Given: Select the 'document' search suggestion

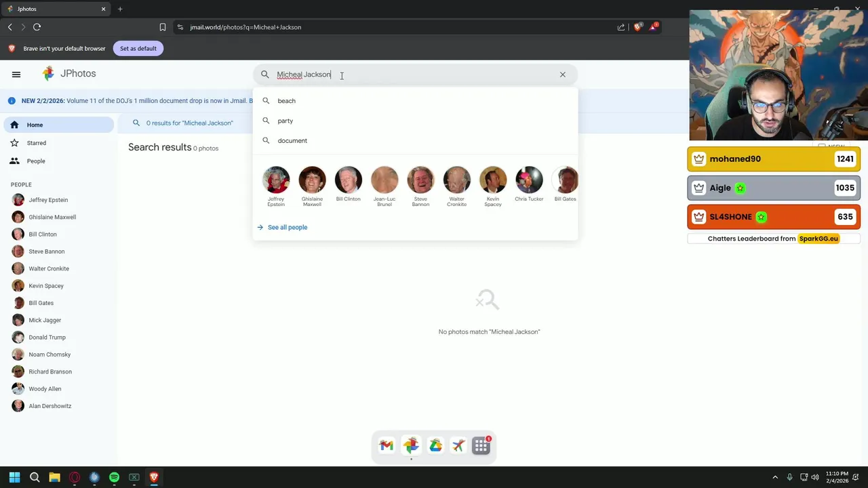Looking at the screenshot, I should tap(415, 140).
